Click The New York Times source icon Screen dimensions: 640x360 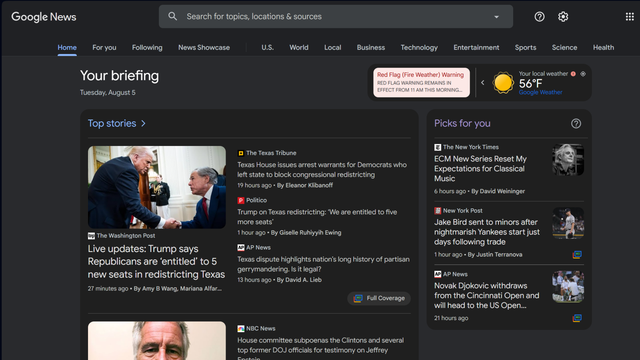pos(438,147)
